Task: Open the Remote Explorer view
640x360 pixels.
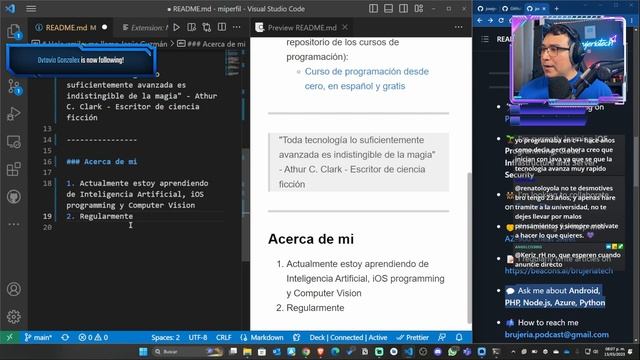Action: [14, 142]
